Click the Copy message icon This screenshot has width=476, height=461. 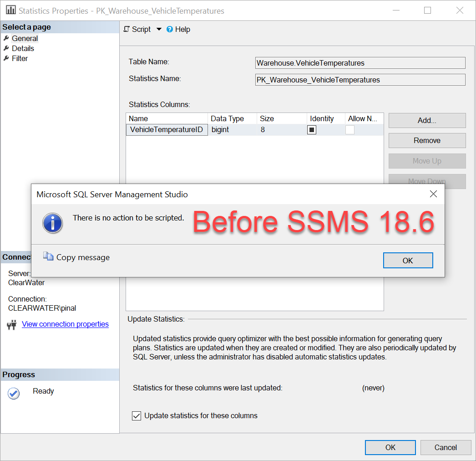coord(48,257)
